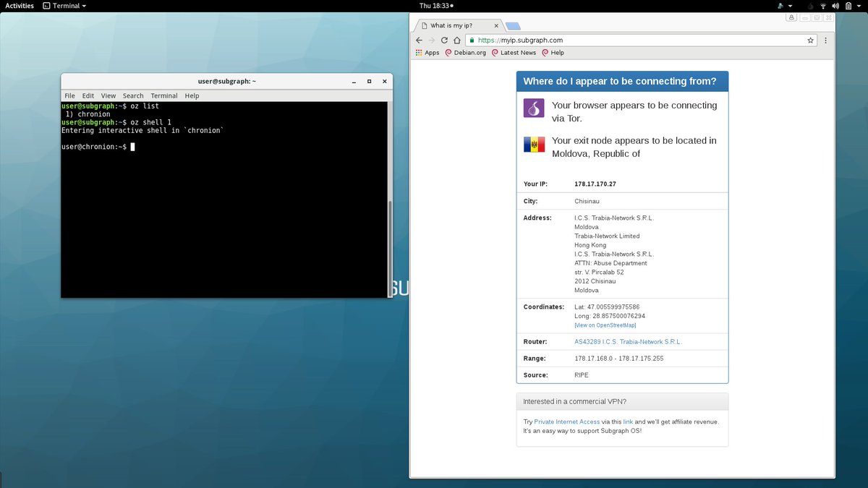Screen dimensions: 868x488
Task: View site security via green padlock
Action: pyautogui.click(x=471, y=40)
